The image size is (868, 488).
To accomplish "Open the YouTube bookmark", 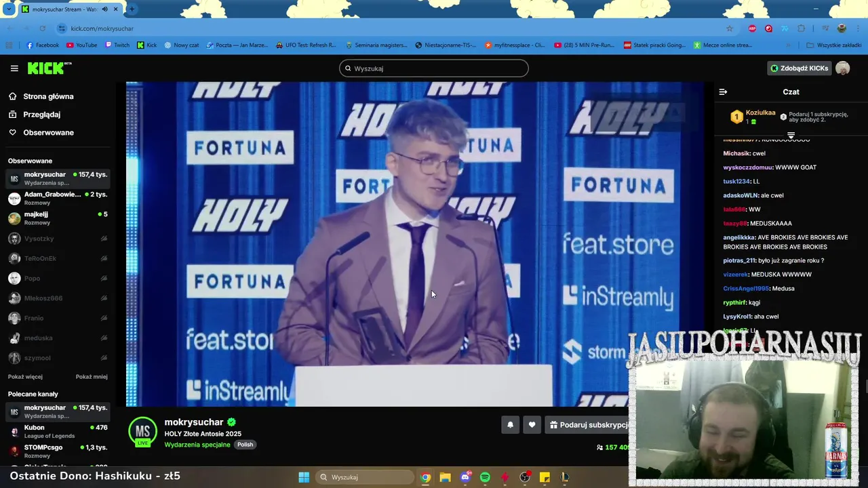I will pyautogui.click(x=82, y=45).
